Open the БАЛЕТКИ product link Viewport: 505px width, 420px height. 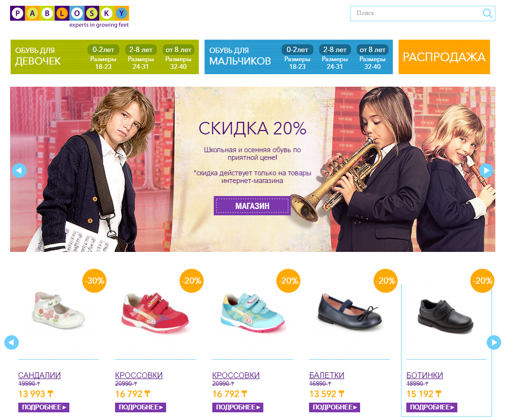(326, 375)
